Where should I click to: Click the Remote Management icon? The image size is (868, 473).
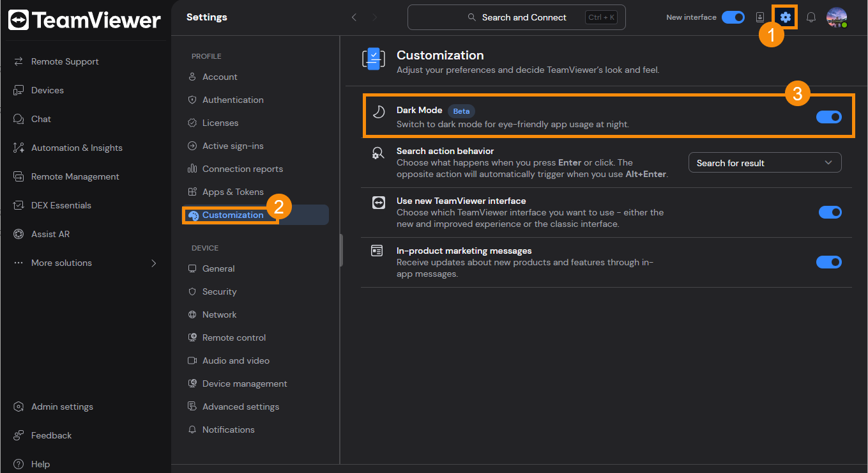(x=19, y=176)
